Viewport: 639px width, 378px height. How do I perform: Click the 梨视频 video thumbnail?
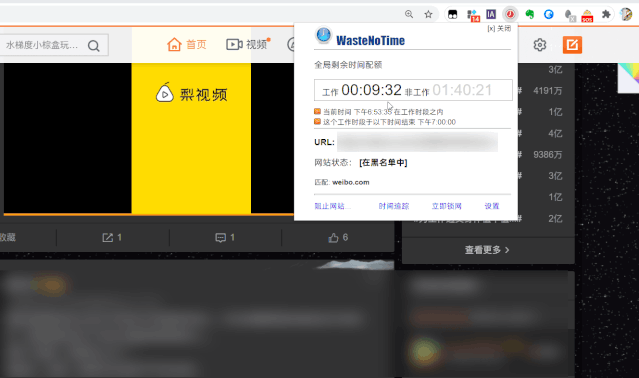[x=149, y=138]
